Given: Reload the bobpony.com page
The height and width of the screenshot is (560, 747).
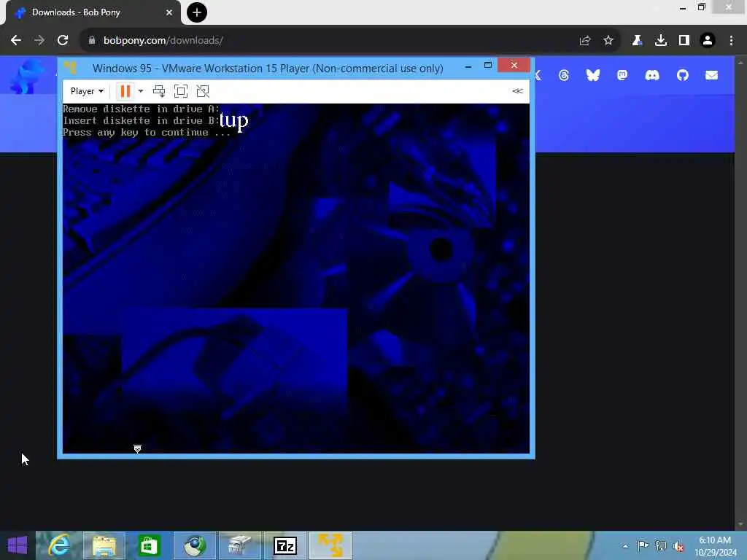Looking at the screenshot, I should tap(63, 41).
